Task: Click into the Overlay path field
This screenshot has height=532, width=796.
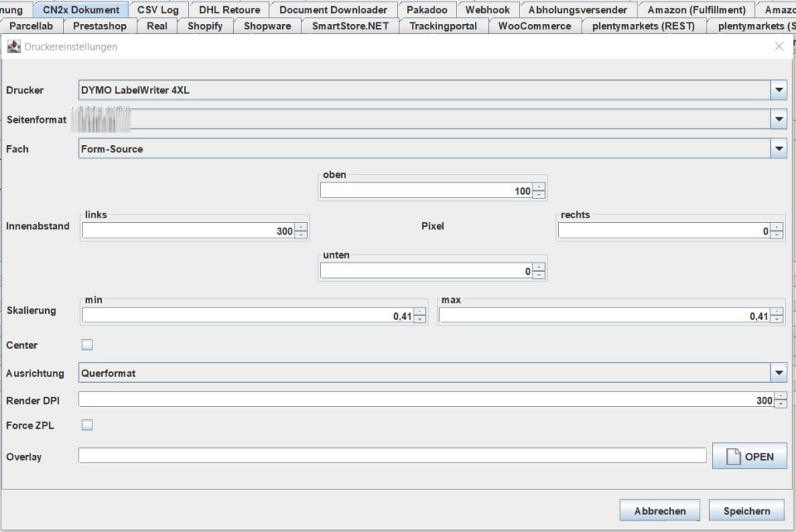Action: coord(393,455)
